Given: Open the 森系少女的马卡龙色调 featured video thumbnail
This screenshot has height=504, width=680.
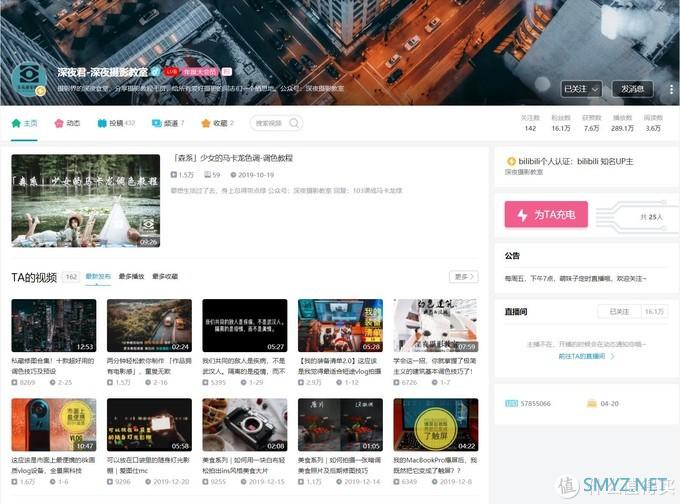Looking at the screenshot, I should click(85, 200).
